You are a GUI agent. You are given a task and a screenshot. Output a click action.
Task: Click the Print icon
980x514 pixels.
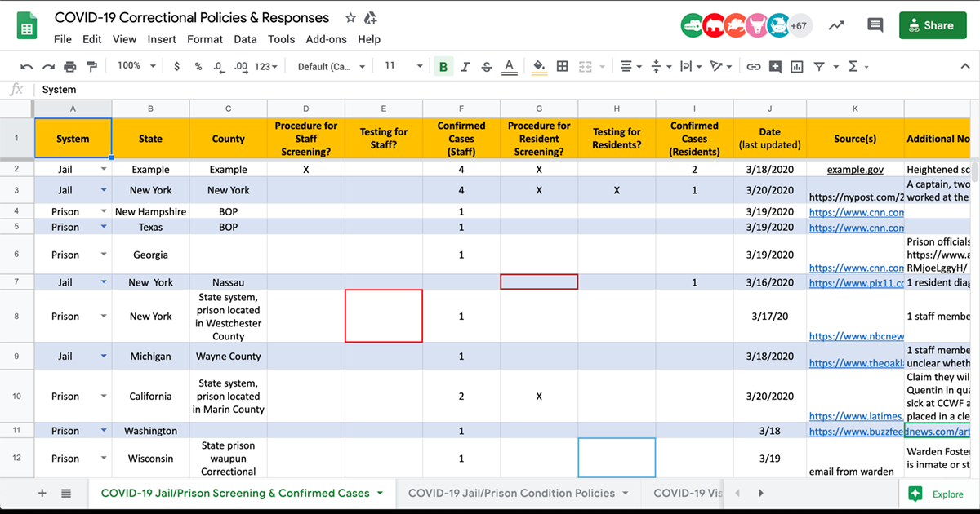[x=69, y=66]
